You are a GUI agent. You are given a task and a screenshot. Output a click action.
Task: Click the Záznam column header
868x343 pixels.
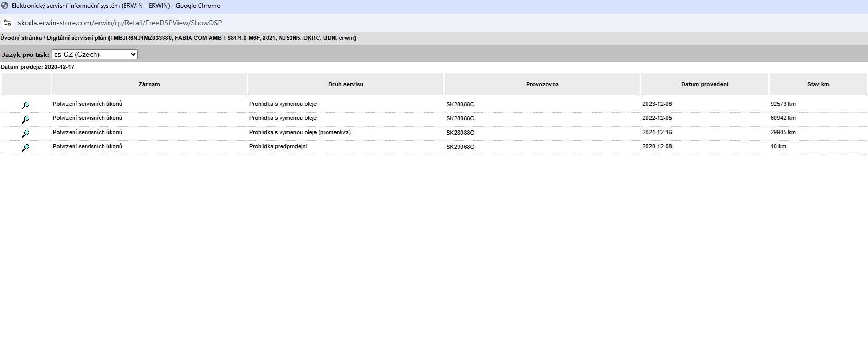(x=149, y=84)
